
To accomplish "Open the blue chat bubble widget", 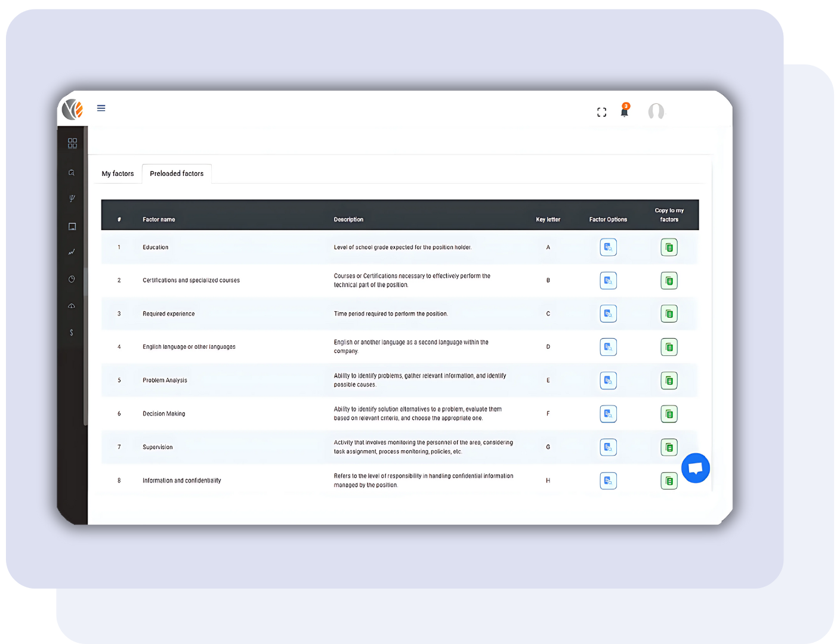I will tap(695, 468).
